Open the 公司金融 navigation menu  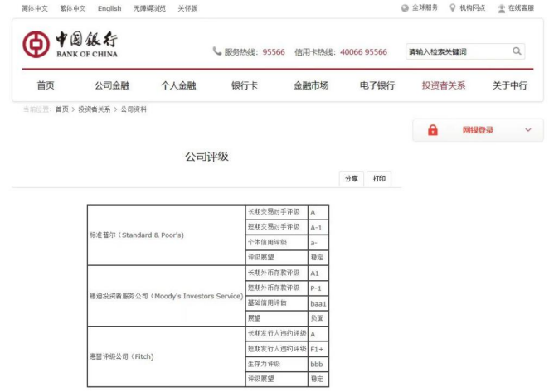click(x=112, y=85)
